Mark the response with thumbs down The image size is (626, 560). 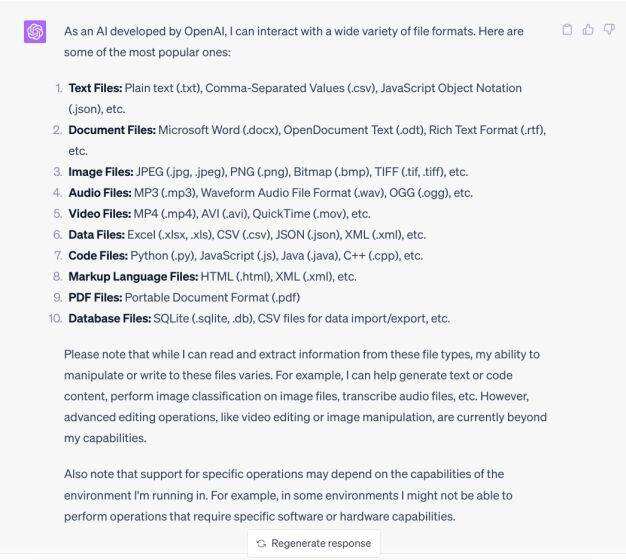click(609, 30)
